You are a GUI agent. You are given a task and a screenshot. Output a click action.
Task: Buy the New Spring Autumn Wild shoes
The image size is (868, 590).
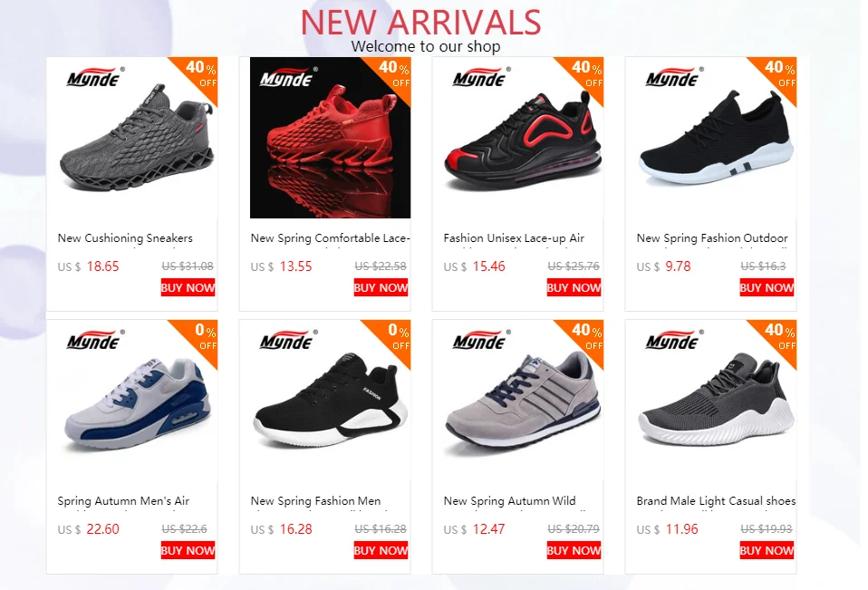[574, 550]
